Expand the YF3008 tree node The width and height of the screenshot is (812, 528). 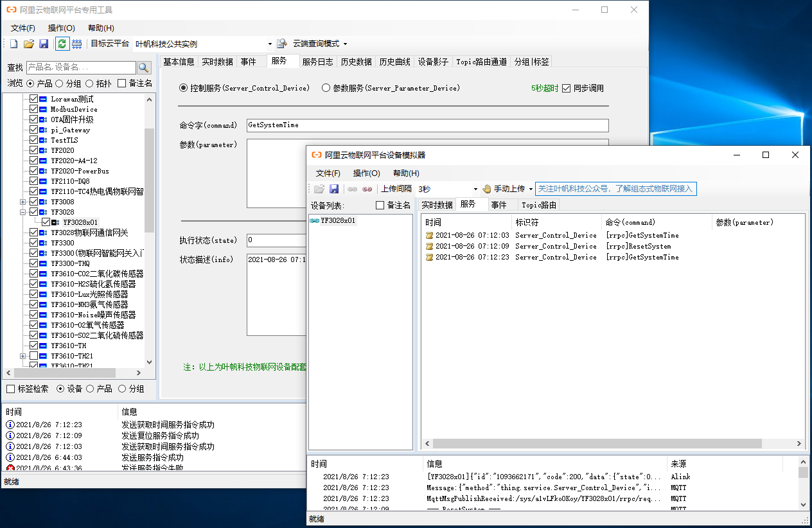23,202
